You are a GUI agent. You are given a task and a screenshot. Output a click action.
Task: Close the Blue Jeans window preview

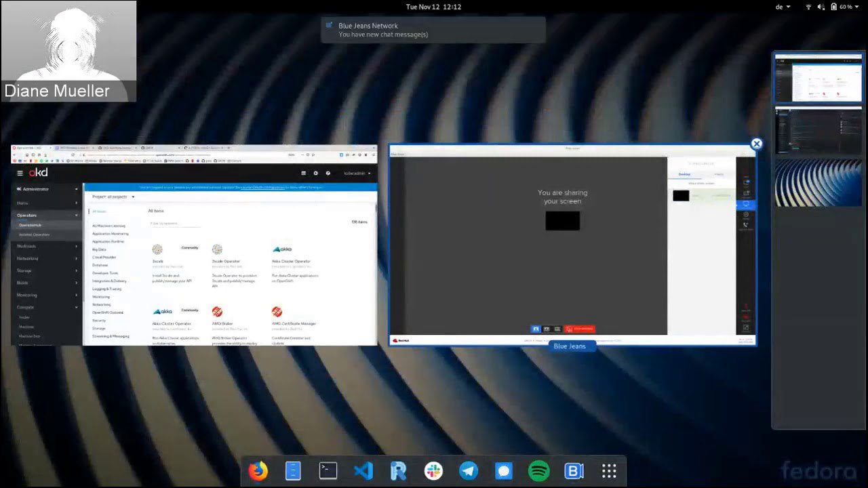click(757, 144)
